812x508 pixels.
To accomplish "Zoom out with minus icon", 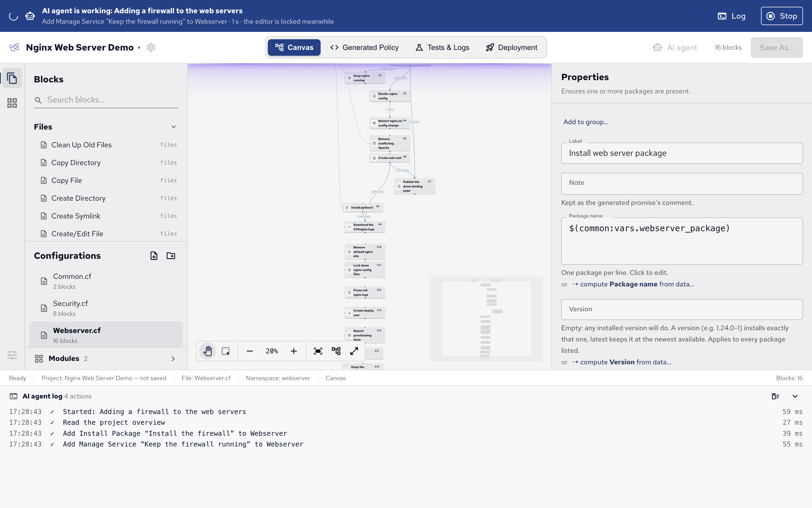I will 249,351.
